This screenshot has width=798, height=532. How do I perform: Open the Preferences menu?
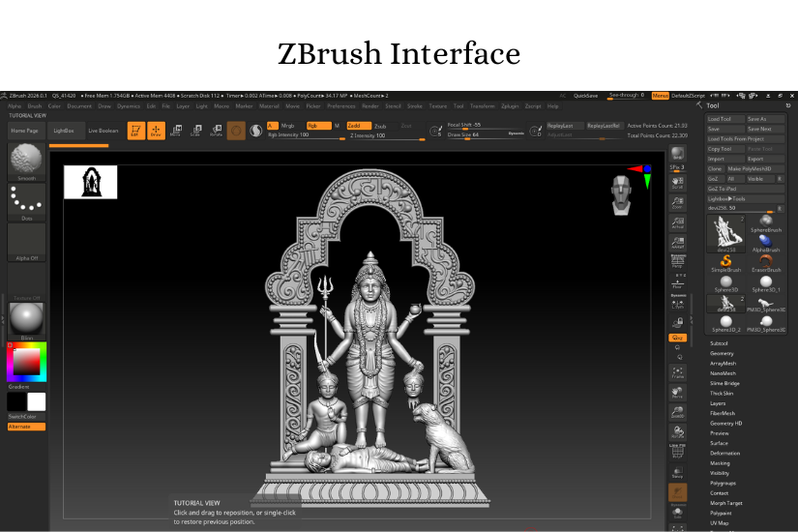coord(341,105)
